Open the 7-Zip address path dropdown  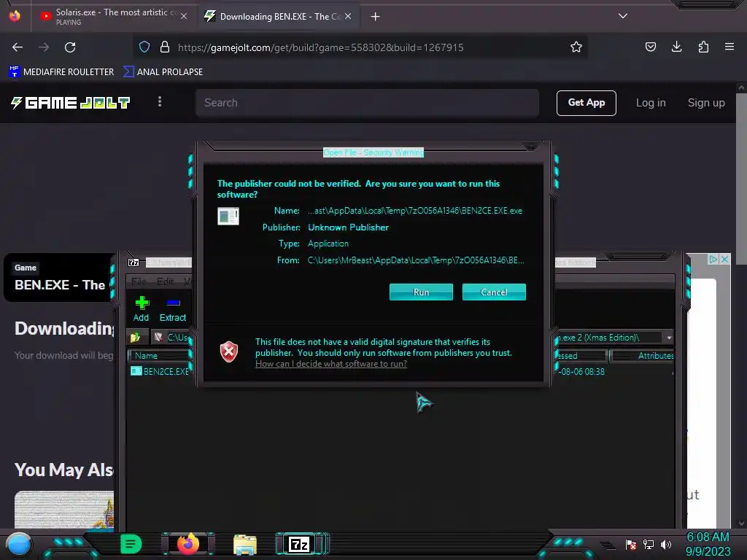pyautogui.click(x=669, y=337)
